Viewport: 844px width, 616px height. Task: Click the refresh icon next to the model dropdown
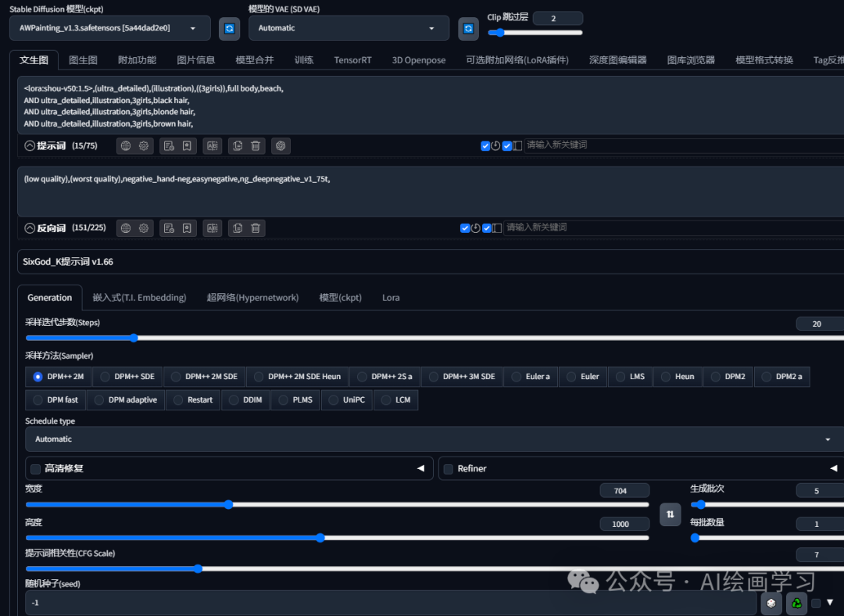[x=228, y=28]
